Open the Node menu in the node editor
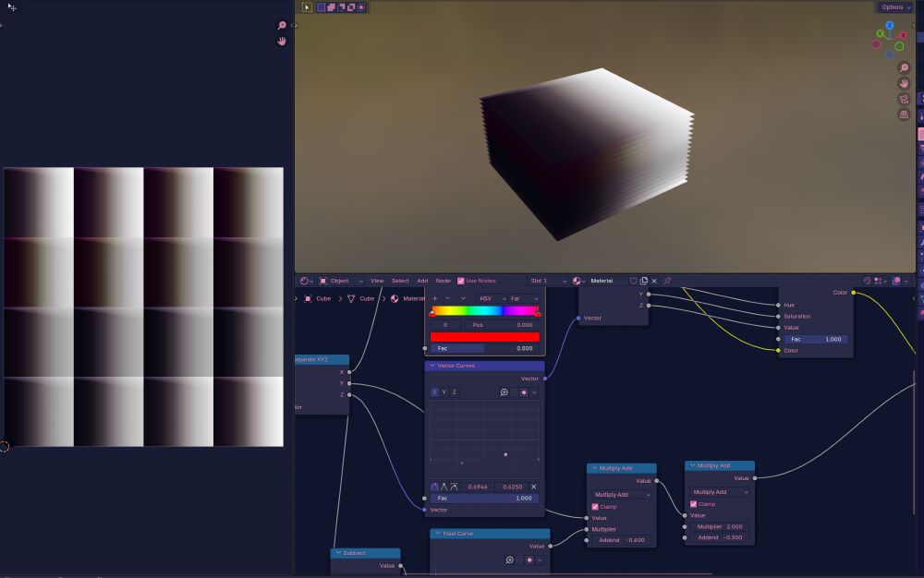The height and width of the screenshot is (578, 924). pyautogui.click(x=444, y=281)
